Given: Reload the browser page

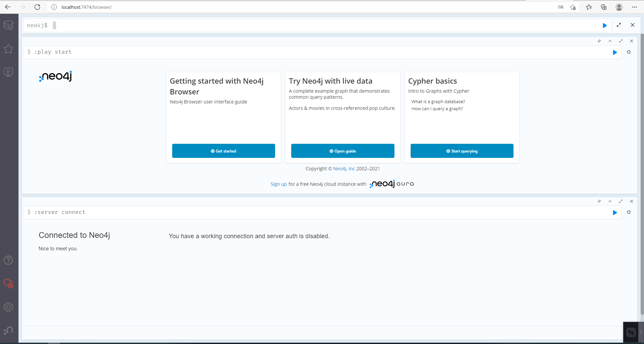Looking at the screenshot, I should 37,7.
